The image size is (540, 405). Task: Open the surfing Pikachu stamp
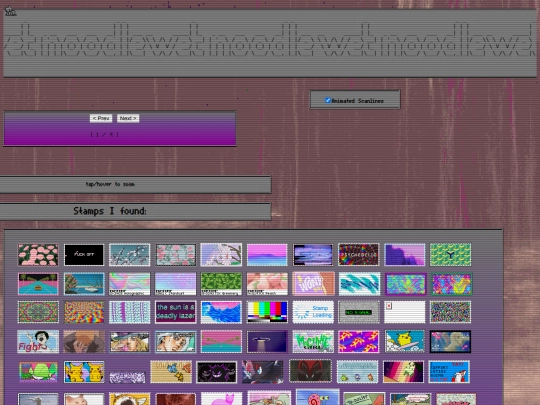(x=404, y=342)
